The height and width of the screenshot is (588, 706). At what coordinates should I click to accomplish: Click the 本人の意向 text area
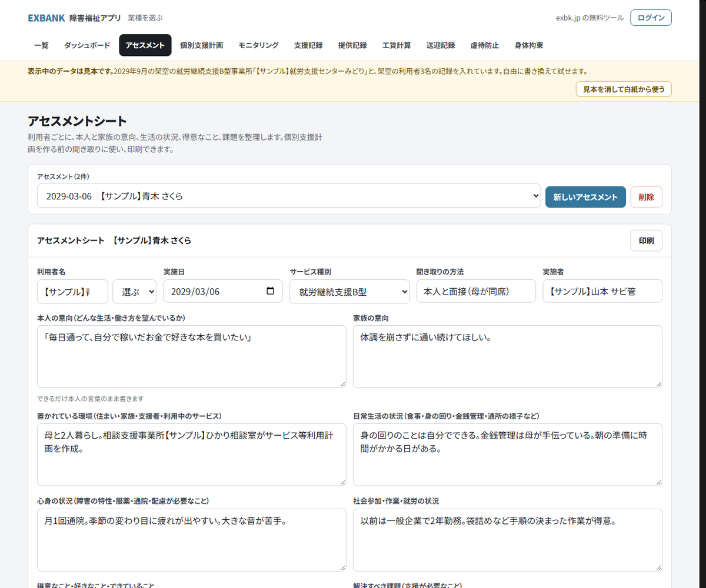[191, 356]
